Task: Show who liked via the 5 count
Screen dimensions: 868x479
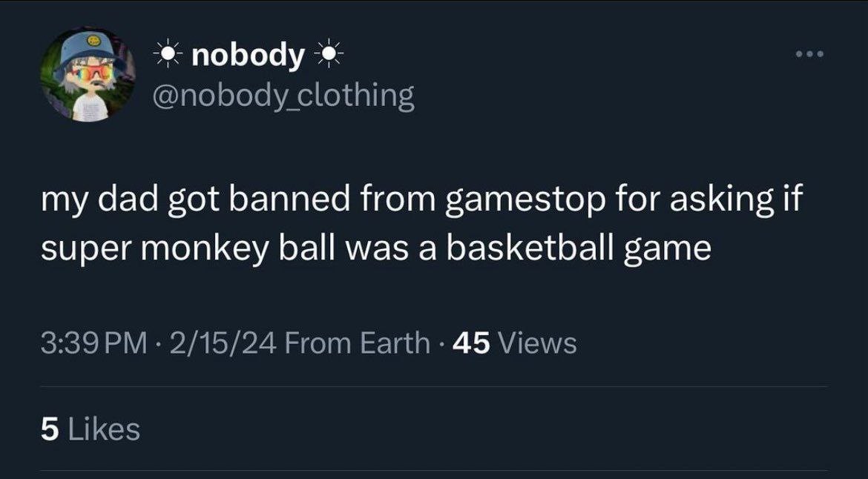Action: [x=49, y=429]
